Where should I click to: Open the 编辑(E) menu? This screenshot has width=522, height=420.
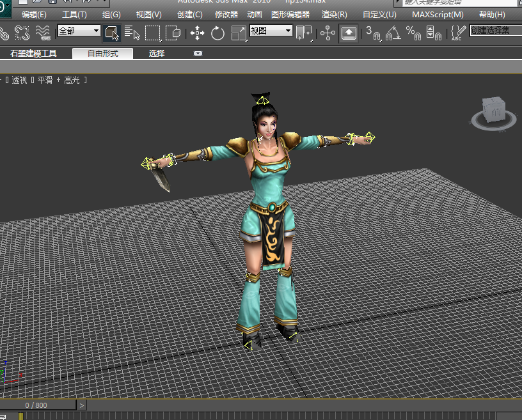pyautogui.click(x=34, y=15)
